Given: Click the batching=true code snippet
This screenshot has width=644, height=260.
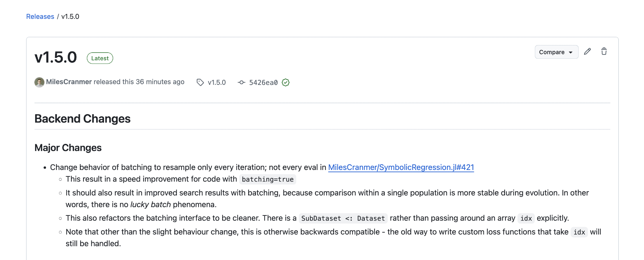Looking at the screenshot, I should click(268, 179).
